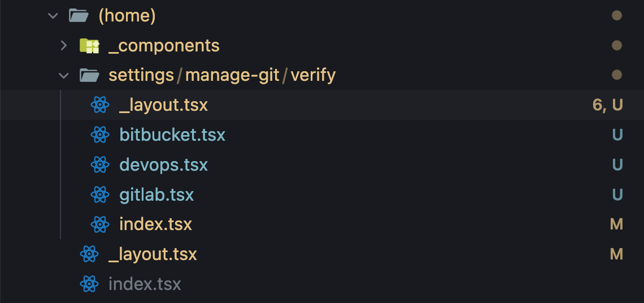
Task: Expand the _components folder chevron
Action: pos(64,46)
